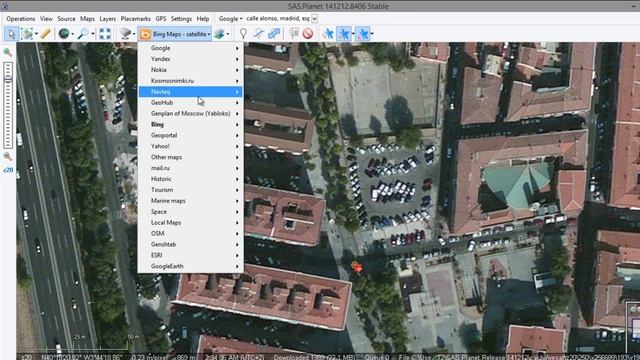Expand Genplan of Moscow (Yabloko) submenu
Screen dimensions: 640x360
click(191, 113)
